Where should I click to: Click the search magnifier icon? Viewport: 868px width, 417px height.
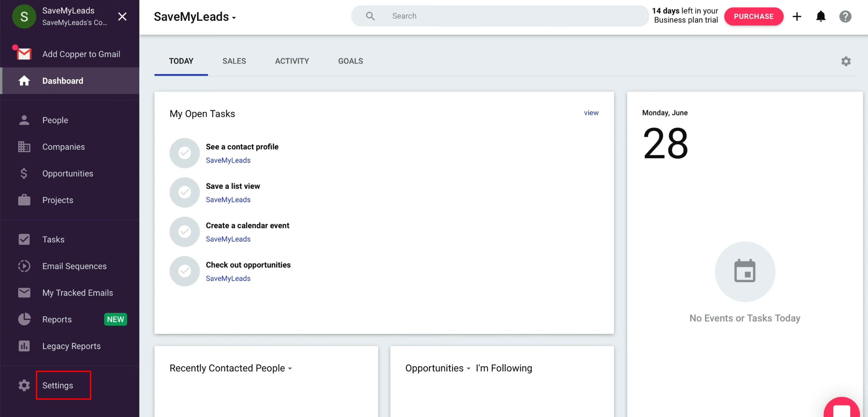(370, 16)
